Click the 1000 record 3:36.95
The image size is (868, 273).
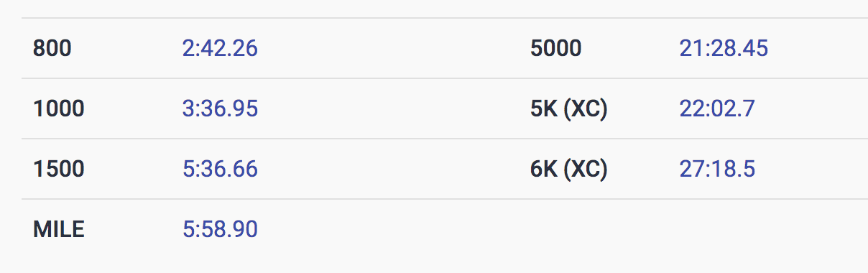click(220, 109)
